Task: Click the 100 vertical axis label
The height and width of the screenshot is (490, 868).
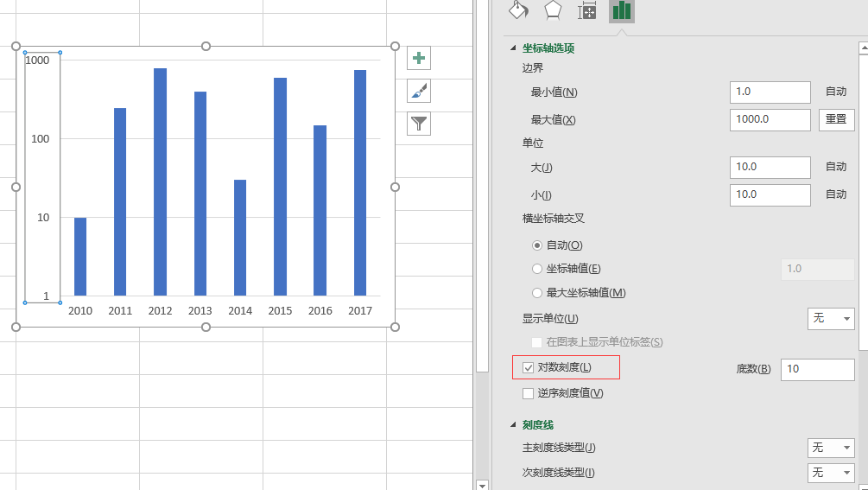Action: click(x=41, y=139)
